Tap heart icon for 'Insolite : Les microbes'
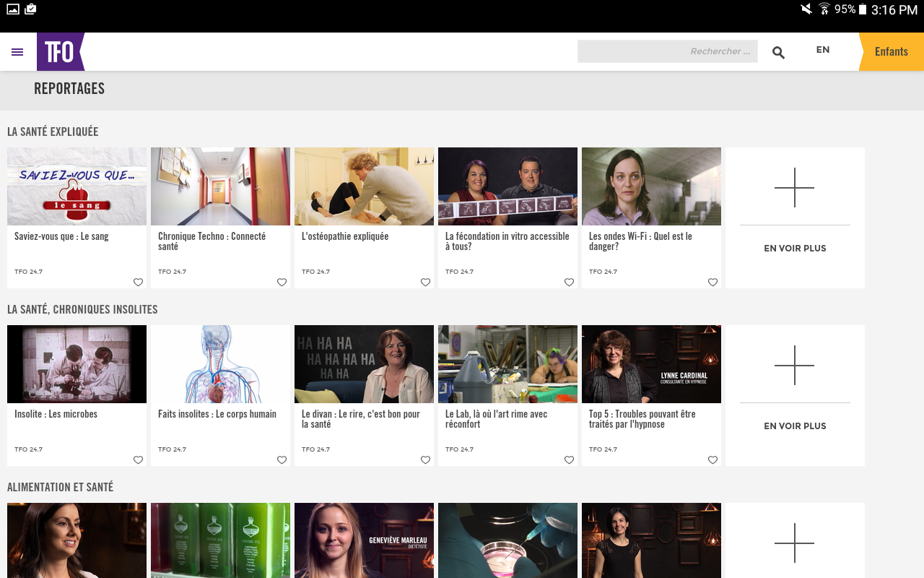 [x=138, y=460]
